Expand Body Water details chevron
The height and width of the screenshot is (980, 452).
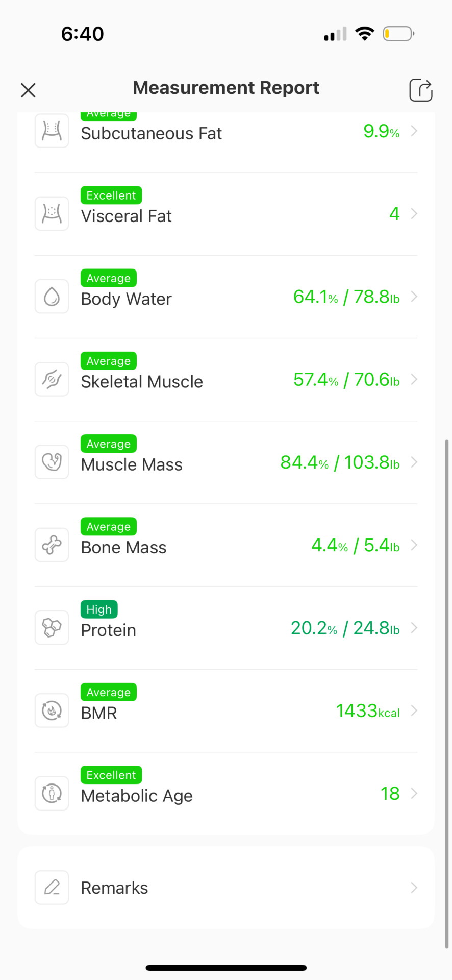tap(414, 297)
